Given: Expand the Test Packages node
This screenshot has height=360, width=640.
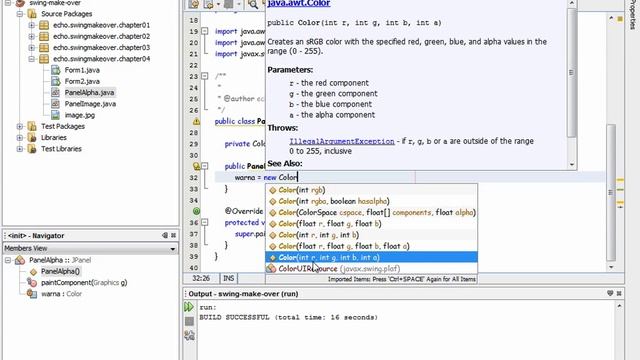Looking at the screenshot, I should (20, 127).
